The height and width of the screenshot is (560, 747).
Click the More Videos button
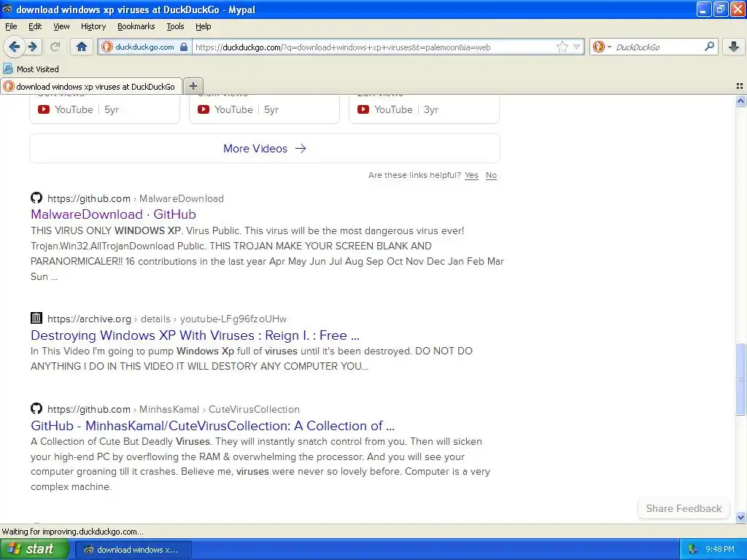(x=265, y=149)
